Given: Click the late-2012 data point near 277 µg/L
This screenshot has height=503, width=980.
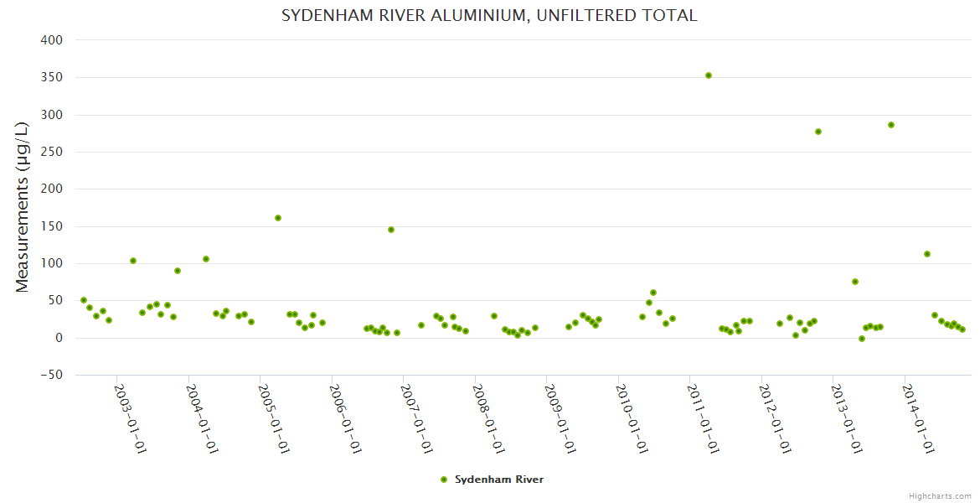Looking at the screenshot, I should click(x=818, y=132).
